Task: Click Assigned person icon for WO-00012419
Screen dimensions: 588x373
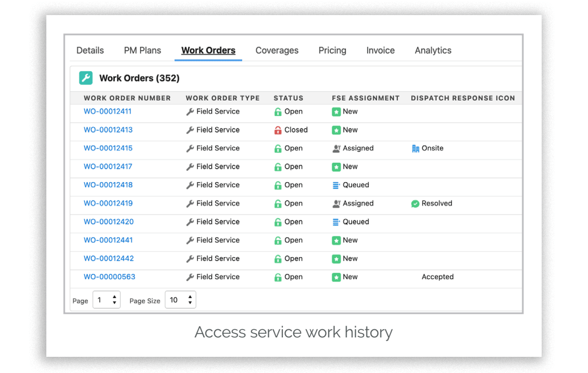Action: coord(336,204)
